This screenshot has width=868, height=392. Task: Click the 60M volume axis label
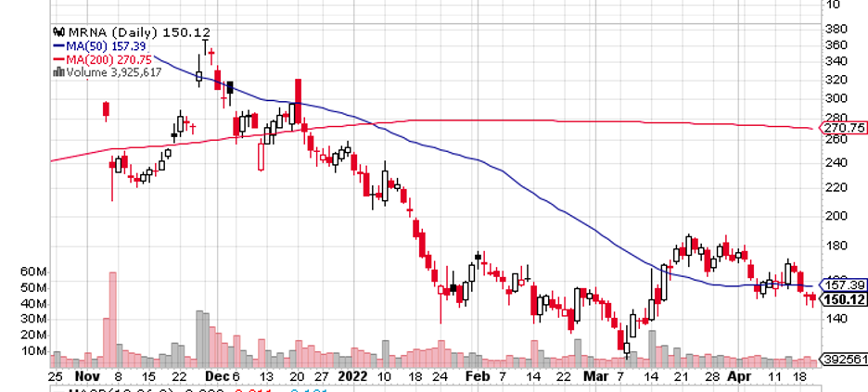(x=34, y=272)
